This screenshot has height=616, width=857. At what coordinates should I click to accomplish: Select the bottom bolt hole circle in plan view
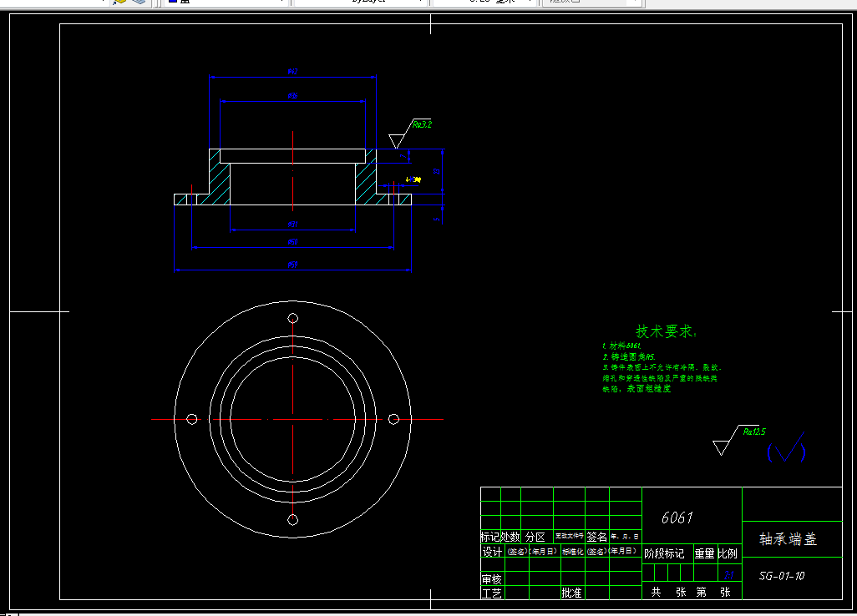pos(293,520)
